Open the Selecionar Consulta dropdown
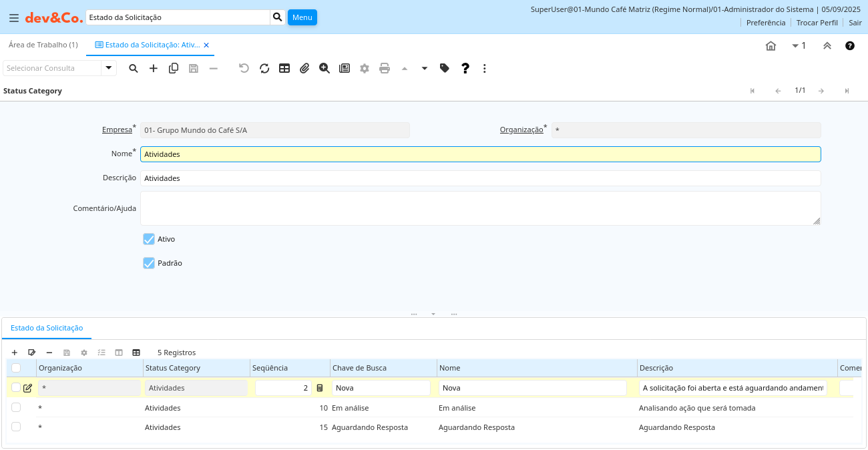 [x=109, y=68]
